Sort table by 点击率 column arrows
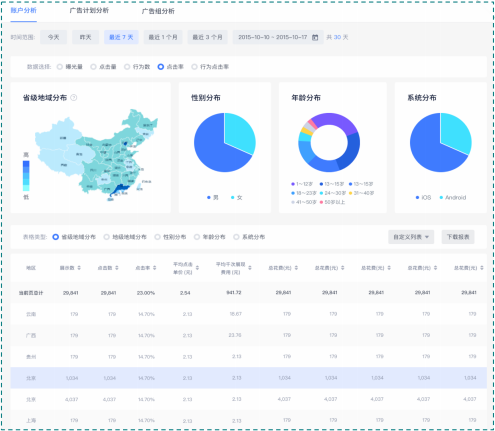The height and width of the screenshot is (431, 495). coord(154,268)
